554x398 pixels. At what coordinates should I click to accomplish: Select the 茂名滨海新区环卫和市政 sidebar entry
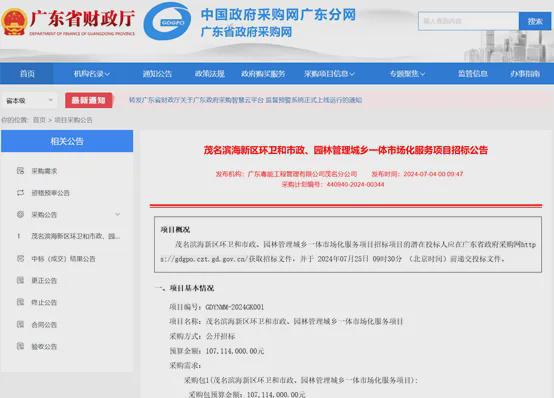[76, 236]
